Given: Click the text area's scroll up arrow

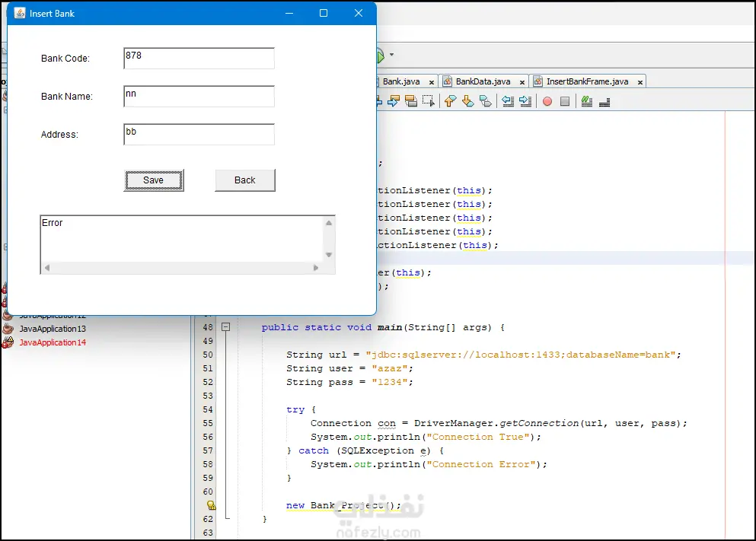Looking at the screenshot, I should pos(329,223).
